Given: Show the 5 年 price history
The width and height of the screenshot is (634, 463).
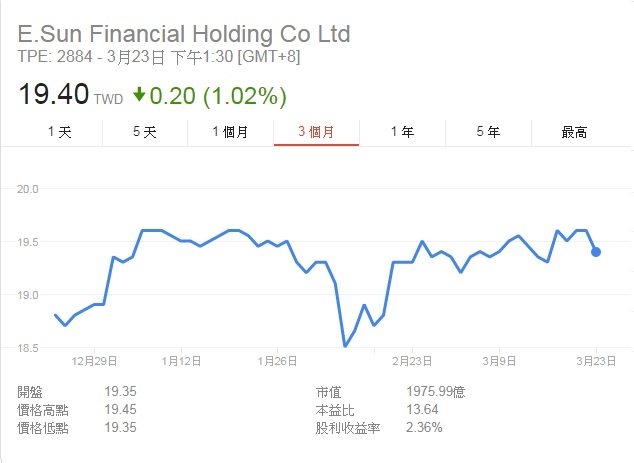Looking at the screenshot, I should click(488, 132).
